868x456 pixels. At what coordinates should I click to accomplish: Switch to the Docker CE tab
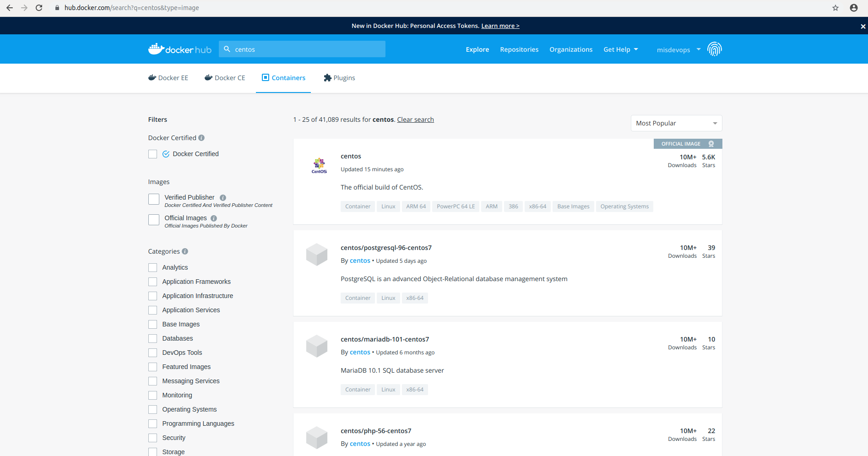tap(225, 78)
